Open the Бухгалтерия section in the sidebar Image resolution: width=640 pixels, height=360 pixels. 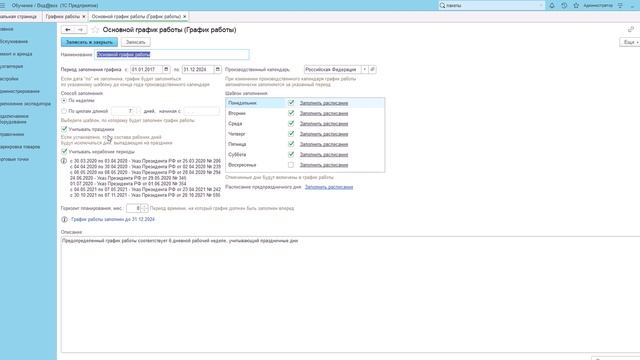pos(11,66)
